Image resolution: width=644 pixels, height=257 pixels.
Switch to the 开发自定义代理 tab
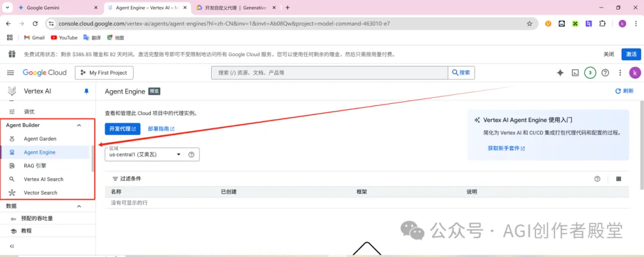[x=234, y=7]
